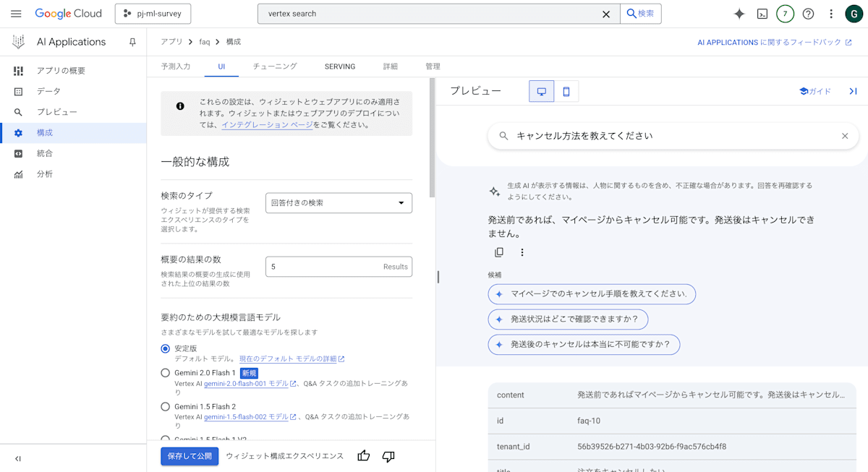The image size is (868, 472).
Task: Switch to SERVING tab
Action: click(x=340, y=66)
